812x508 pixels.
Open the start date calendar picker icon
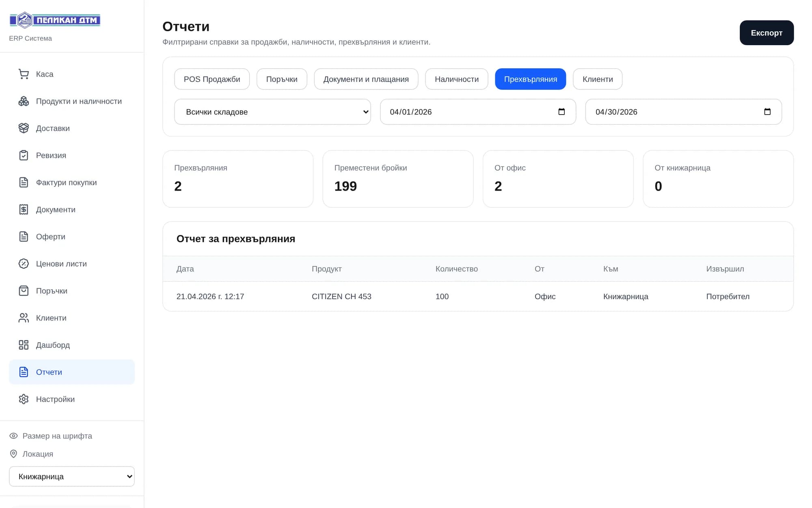tap(561, 112)
